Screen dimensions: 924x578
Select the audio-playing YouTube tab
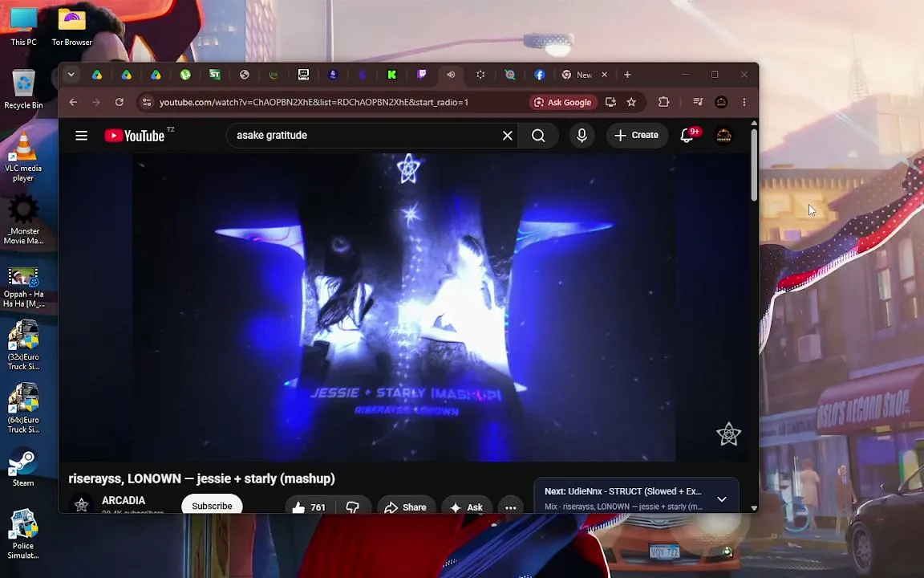point(451,75)
